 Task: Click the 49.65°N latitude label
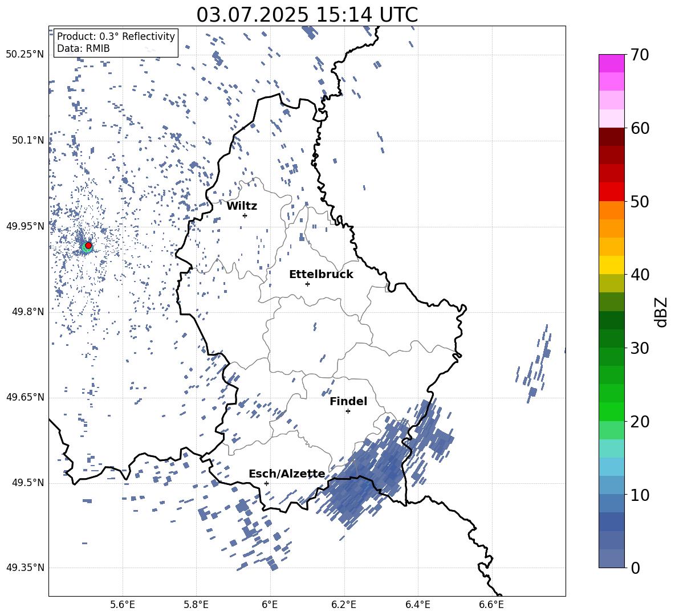coord(25,397)
